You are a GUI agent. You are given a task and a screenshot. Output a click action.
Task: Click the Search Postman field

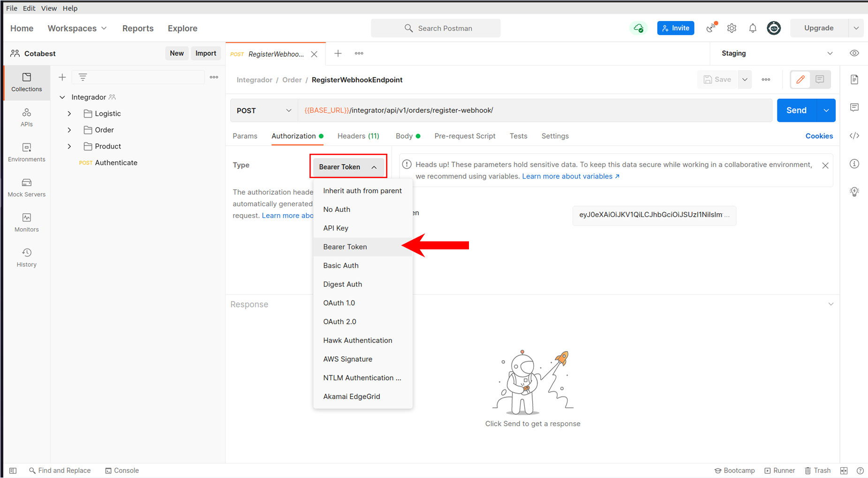(436, 28)
